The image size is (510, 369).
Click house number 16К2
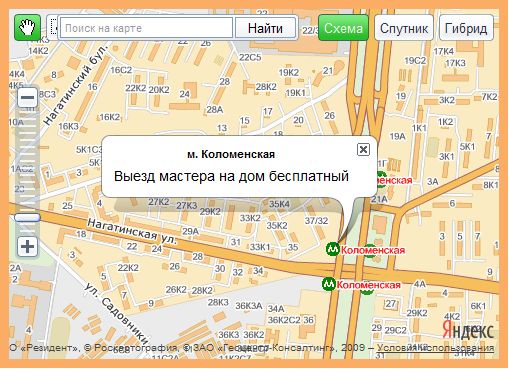click(110, 117)
